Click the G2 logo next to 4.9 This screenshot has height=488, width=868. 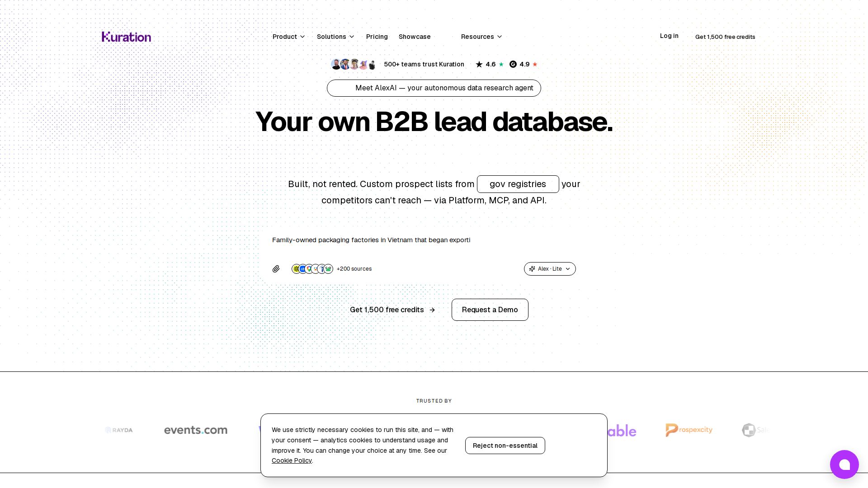click(513, 64)
